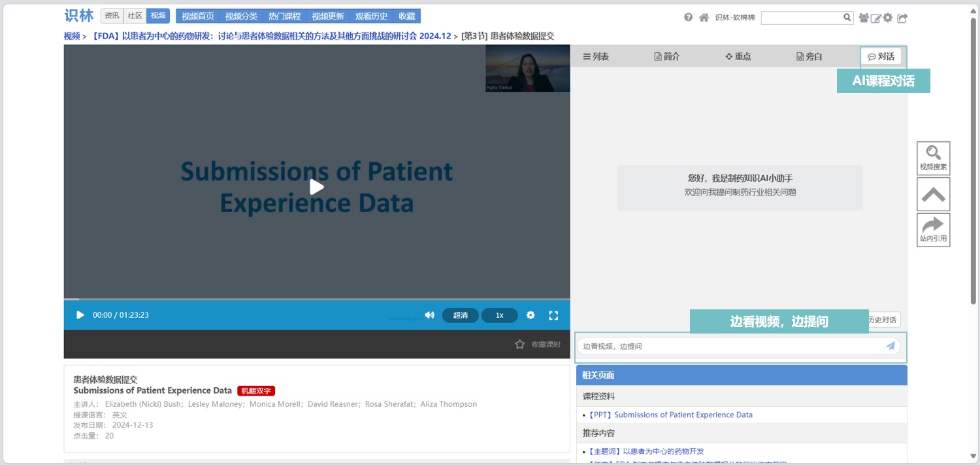Open the header settings gear icon
980x465 pixels.
coord(888,18)
